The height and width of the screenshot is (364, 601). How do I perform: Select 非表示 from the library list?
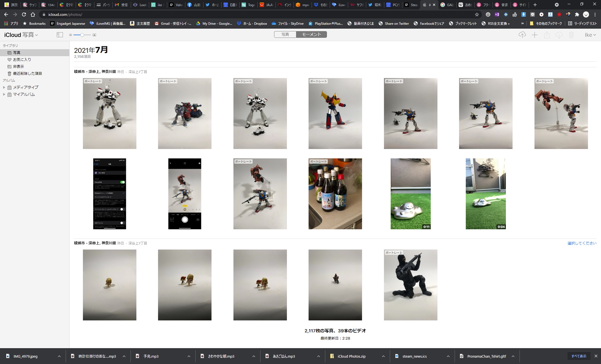pos(19,66)
